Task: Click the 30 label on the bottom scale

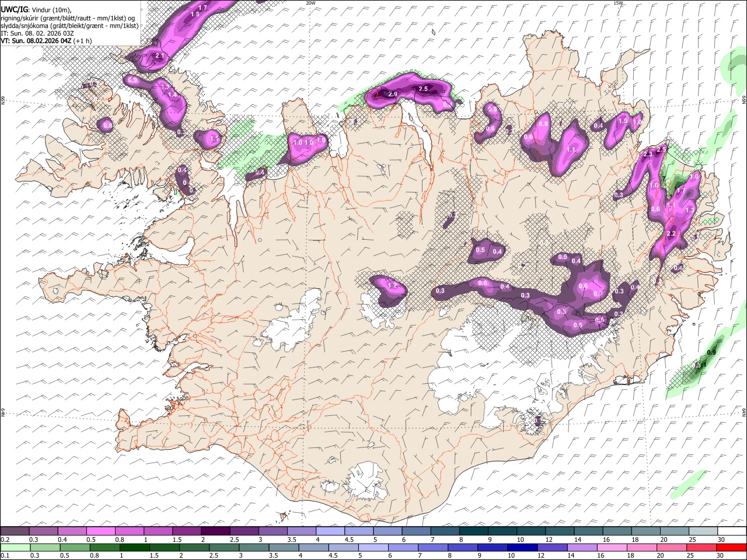Action: pos(720,556)
